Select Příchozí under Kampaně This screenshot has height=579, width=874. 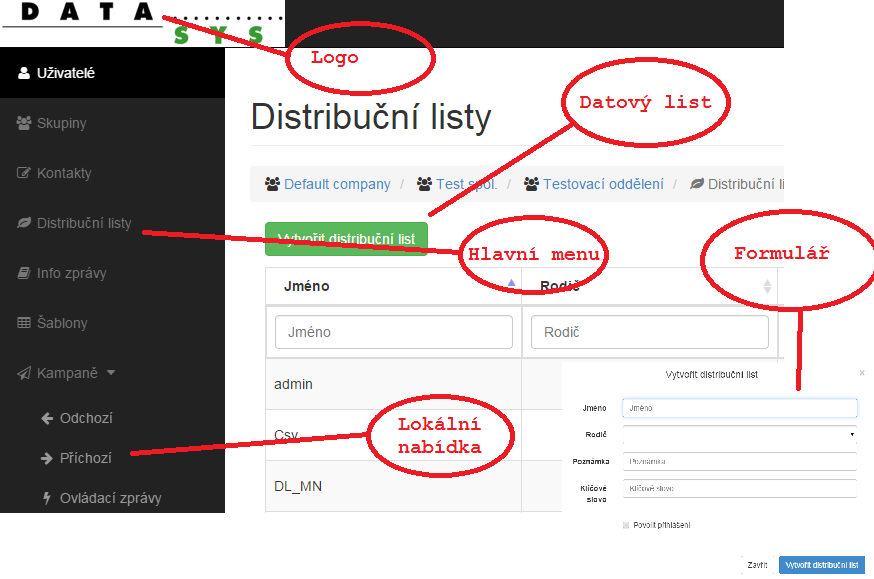click(85, 458)
